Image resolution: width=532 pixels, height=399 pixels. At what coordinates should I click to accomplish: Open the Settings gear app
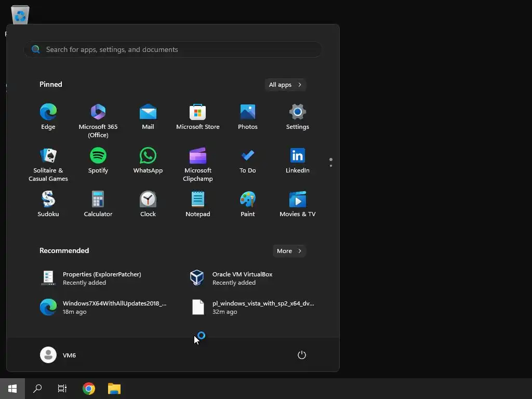click(x=298, y=117)
